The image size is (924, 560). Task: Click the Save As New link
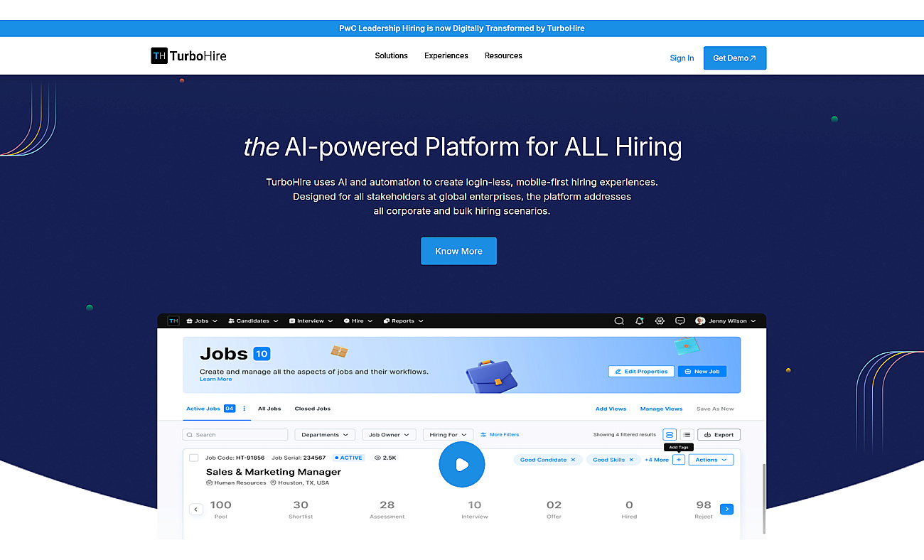pyautogui.click(x=715, y=409)
